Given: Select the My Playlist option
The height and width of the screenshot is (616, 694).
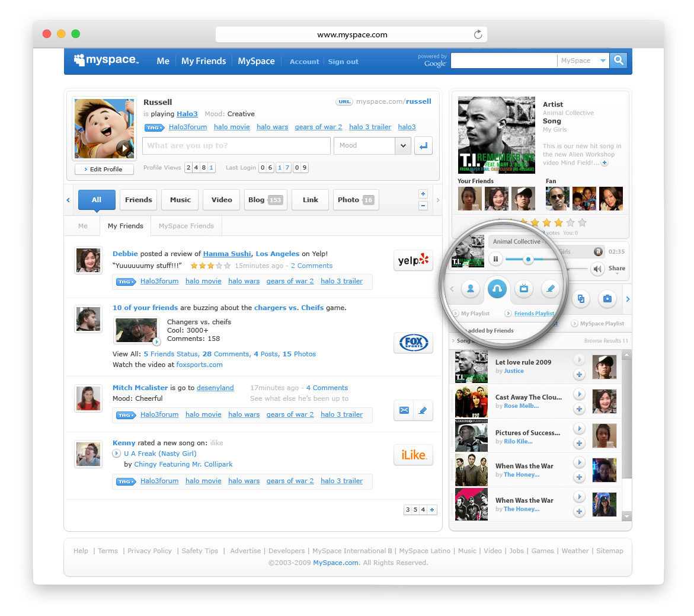Looking at the screenshot, I should pos(471,314).
